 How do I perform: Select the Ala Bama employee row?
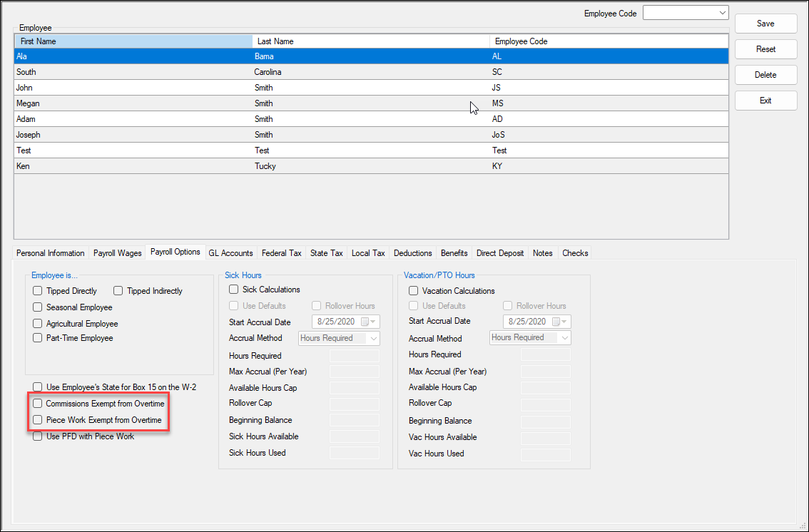(x=371, y=56)
